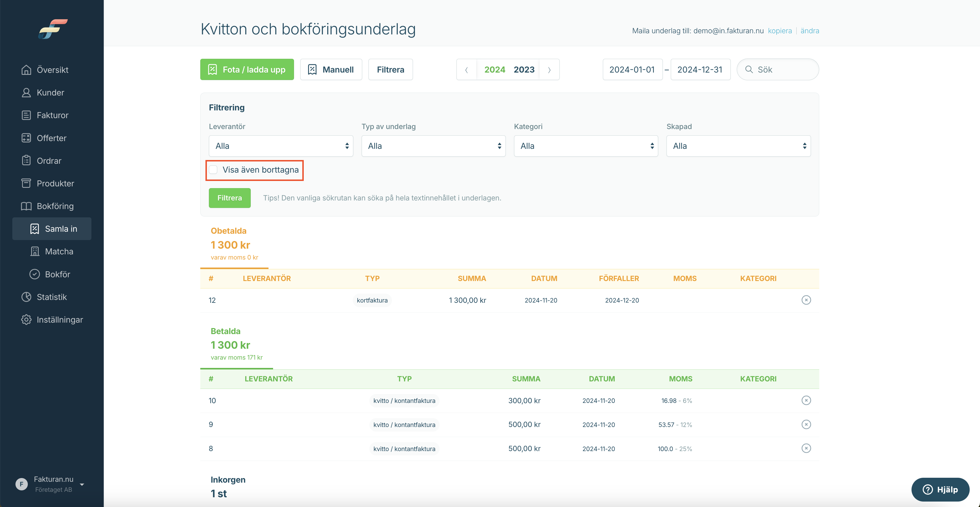Select the 2023 year tab
This screenshot has height=507, width=980.
pos(524,70)
